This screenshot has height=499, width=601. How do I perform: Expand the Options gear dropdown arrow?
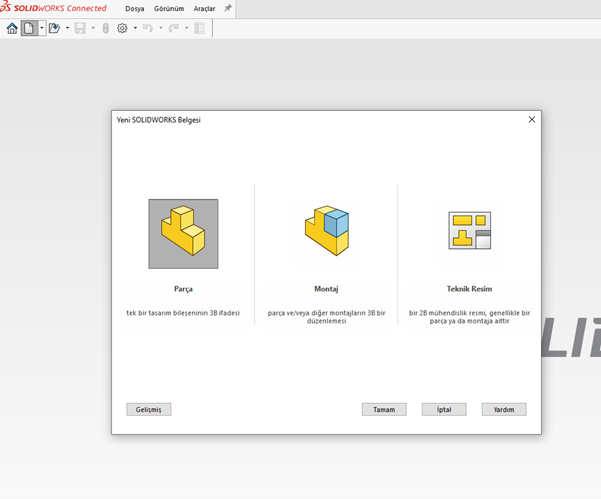[x=134, y=28]
